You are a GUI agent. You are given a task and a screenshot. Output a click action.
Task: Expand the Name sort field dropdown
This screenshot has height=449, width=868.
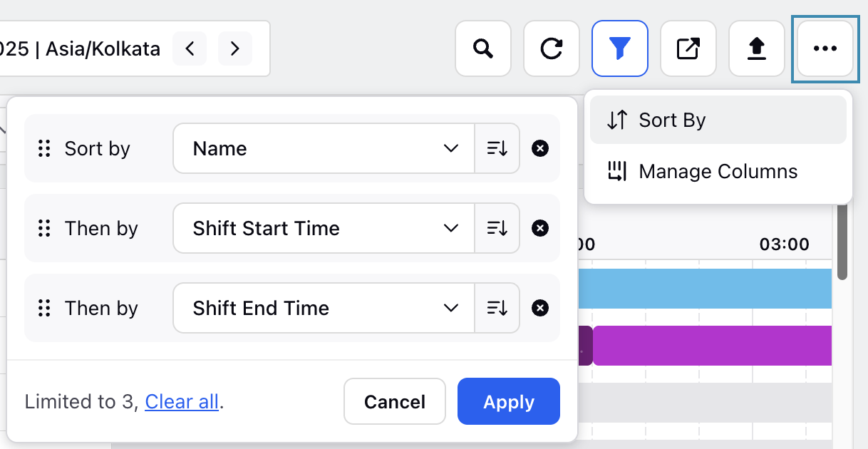click(324, 148)
